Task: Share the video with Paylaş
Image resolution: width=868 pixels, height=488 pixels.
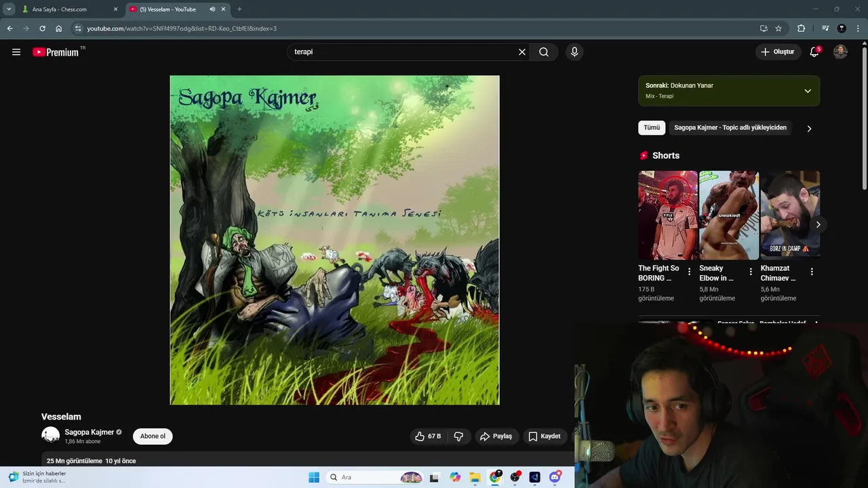Action: (x=496, y=436)
